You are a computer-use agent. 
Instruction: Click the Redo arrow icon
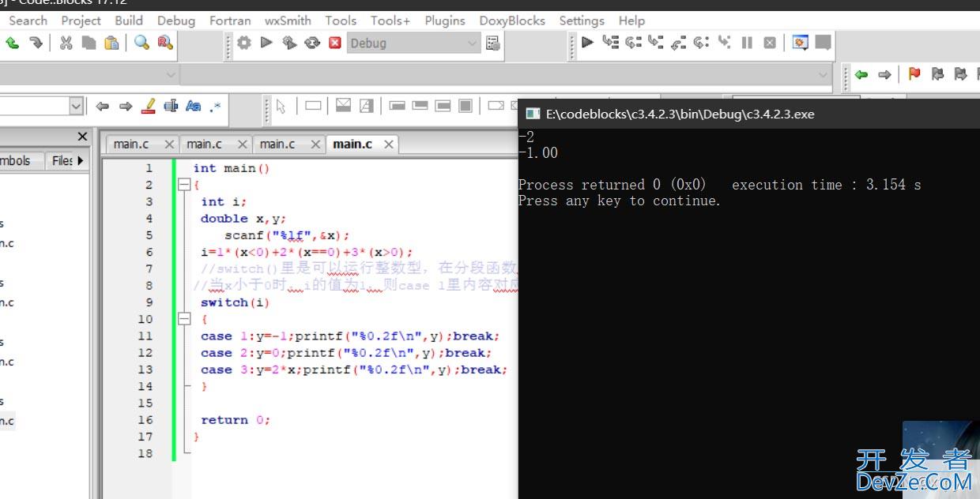[36, 43]
